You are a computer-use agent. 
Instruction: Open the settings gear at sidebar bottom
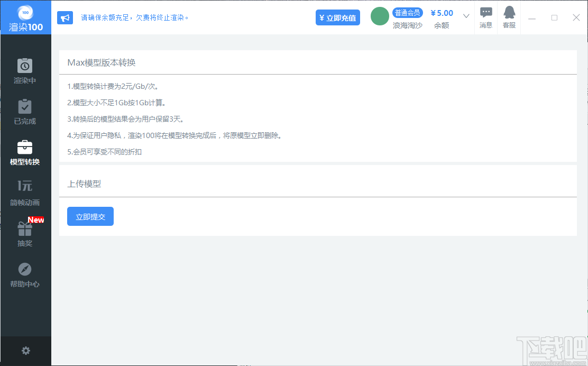tap(25, 351)
